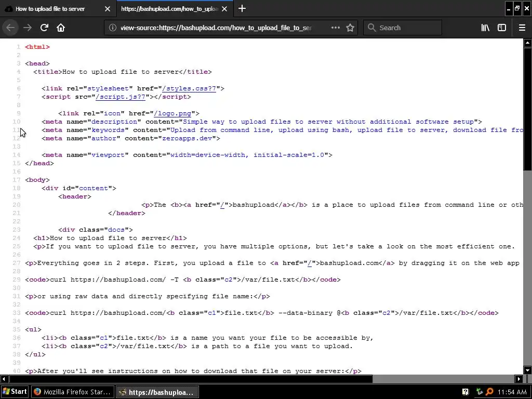Open page actions three-dot menu

coord(335,28)
